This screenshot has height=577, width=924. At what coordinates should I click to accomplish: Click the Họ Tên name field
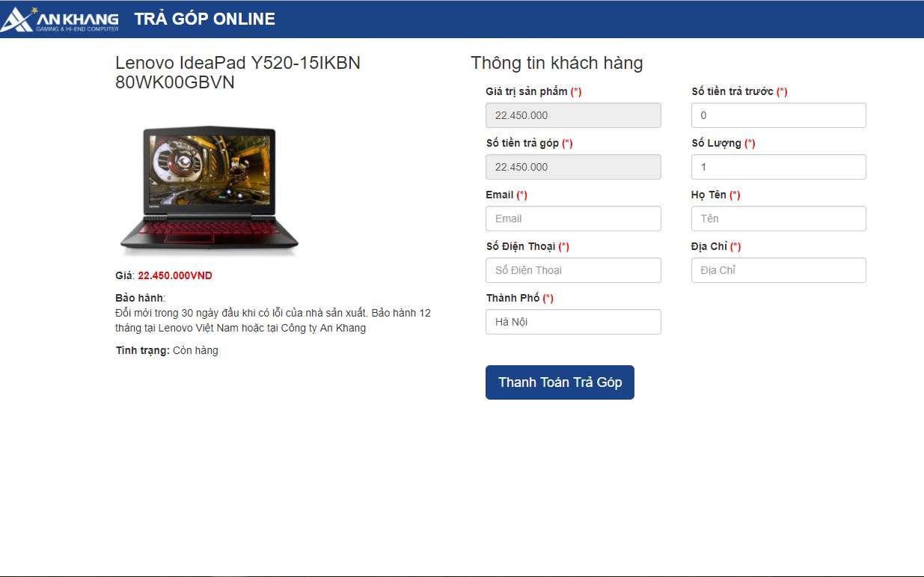tap(778, 219)
